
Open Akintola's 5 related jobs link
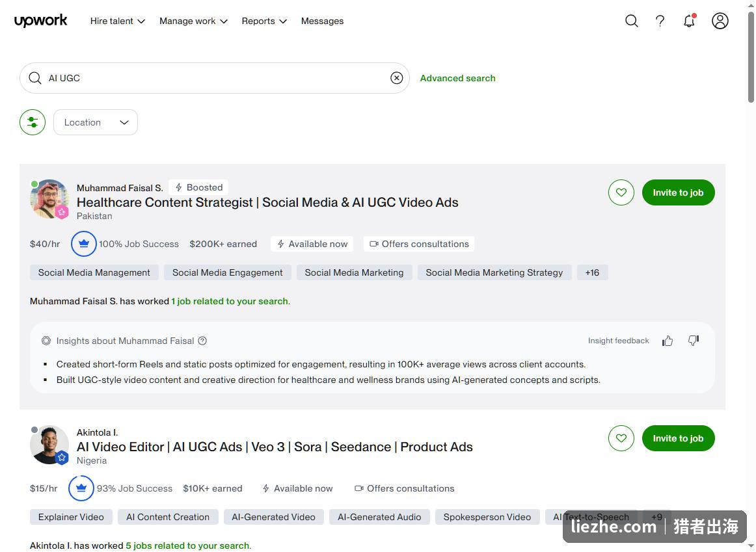187,545
